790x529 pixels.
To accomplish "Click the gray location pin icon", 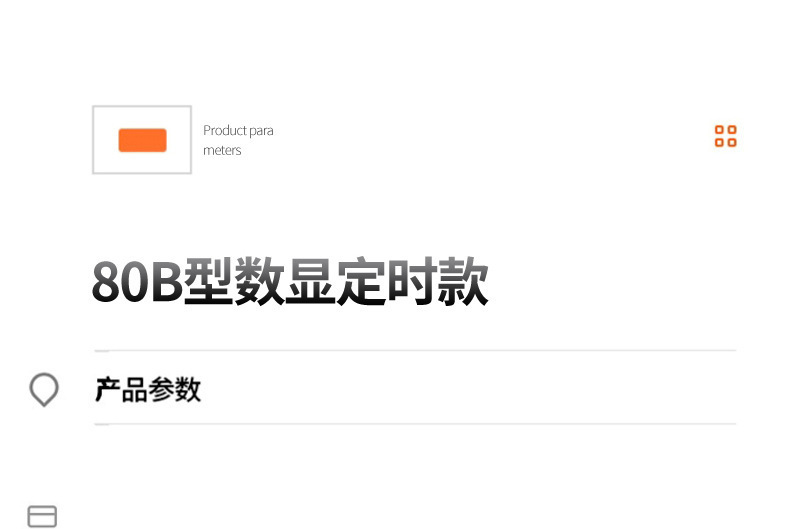I will pyautogui.click(x=44, y=389).
